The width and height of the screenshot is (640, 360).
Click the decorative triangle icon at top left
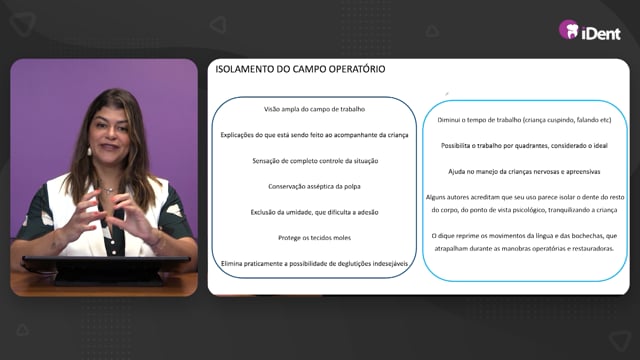(x=23, y=24)
